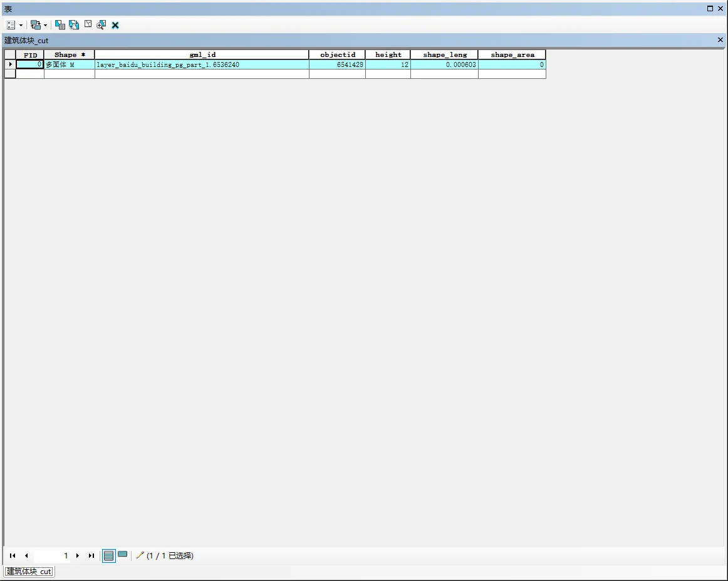Click the record number input field
The image size is (728, 581).
tap(51, 555)
